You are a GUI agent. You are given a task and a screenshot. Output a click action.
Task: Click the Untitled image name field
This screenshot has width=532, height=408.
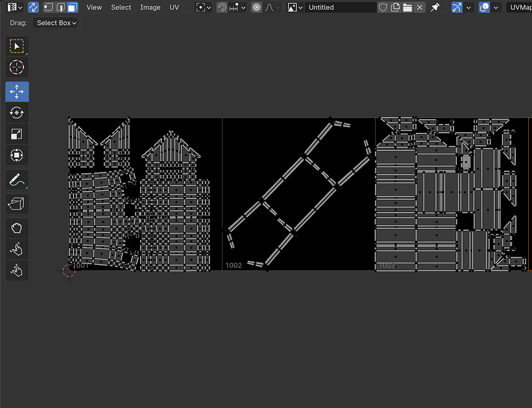point(340,8)
